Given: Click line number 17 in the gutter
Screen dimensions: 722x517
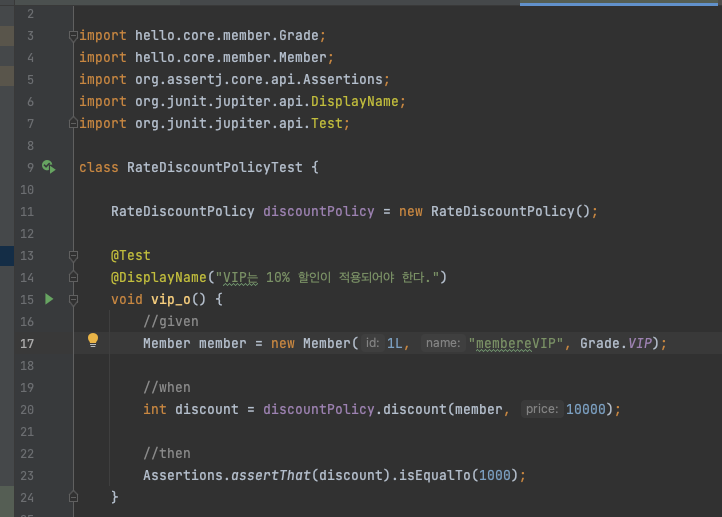Looking at the screenshot, I should pyautogui.click(x=27, y=343).
